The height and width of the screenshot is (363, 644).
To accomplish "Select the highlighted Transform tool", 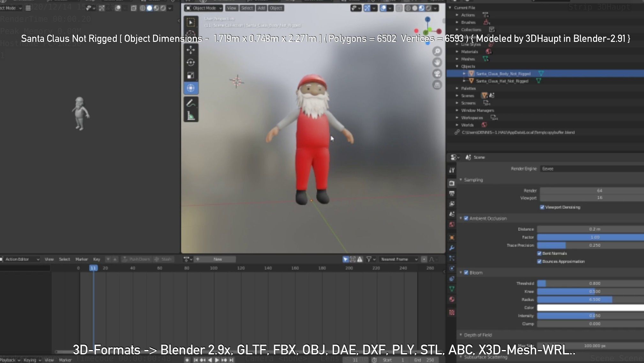I will point(191,88).
